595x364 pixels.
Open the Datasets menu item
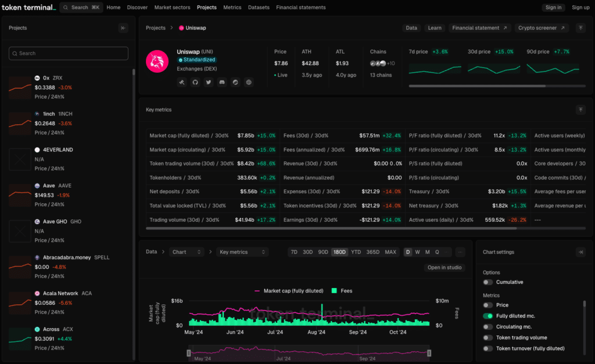[259, 8]
